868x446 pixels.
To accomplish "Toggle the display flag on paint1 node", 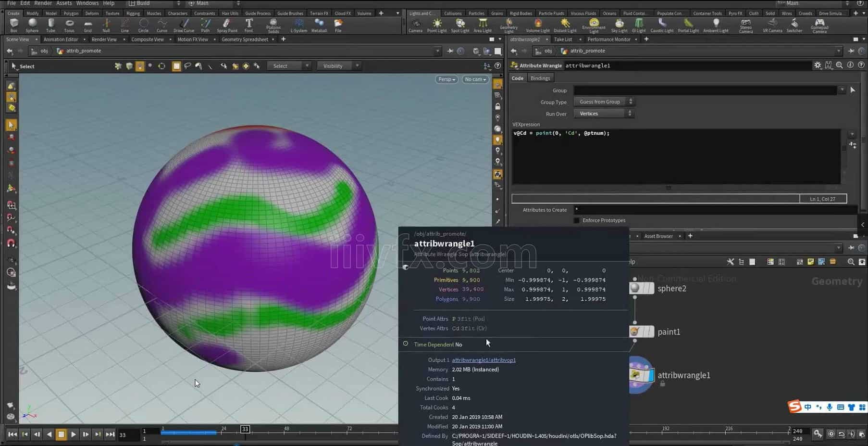I will [x=651, y=331].
